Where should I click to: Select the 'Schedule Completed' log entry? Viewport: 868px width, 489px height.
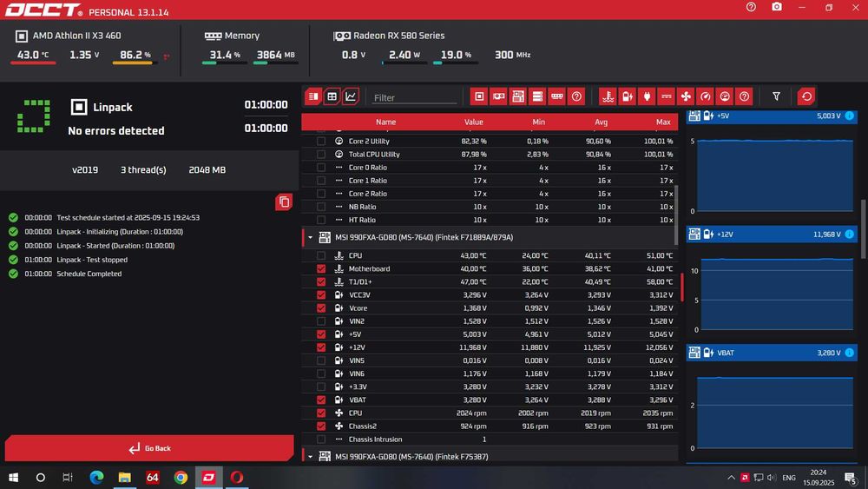pos(89,274)
